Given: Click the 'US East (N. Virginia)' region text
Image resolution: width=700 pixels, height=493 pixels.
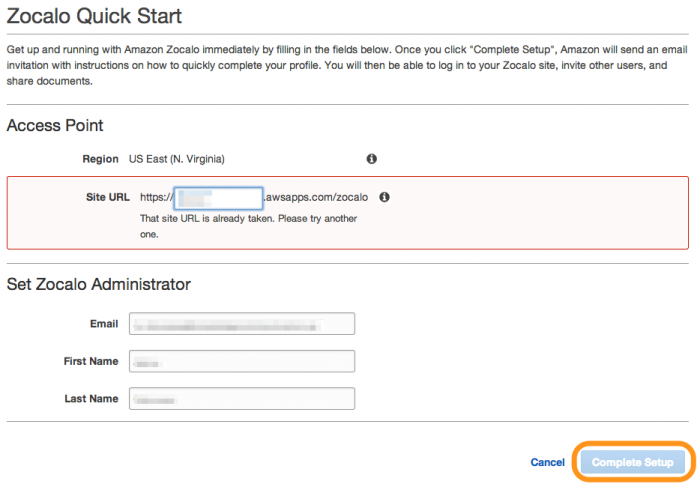Looking at the screenshot, I should tap(177, 159).
